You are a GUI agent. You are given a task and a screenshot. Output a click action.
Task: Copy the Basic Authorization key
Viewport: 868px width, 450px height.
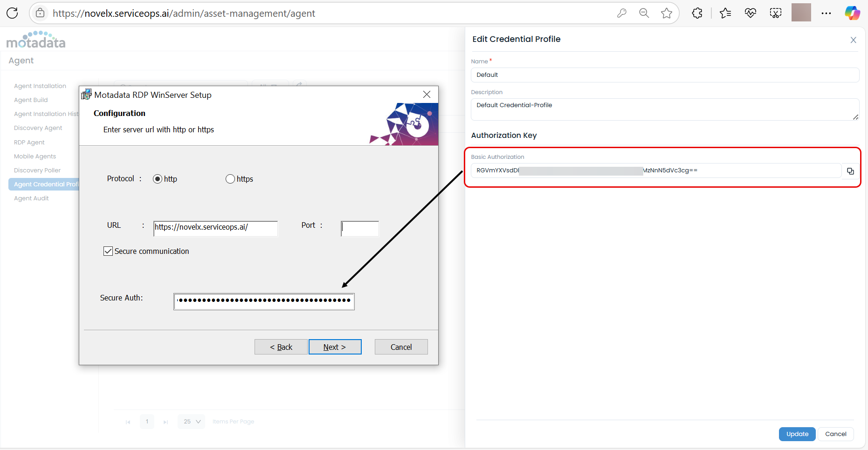coord(850,171)
